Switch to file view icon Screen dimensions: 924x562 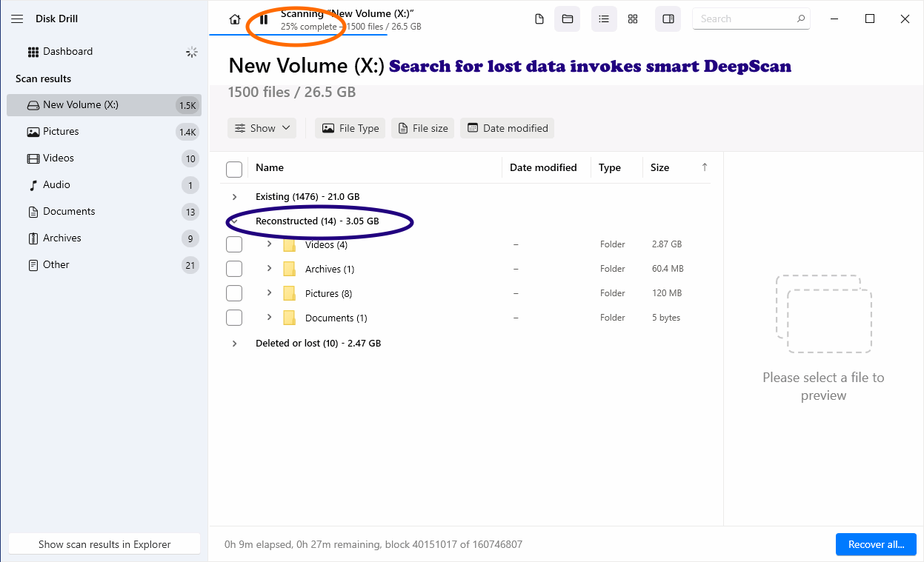pyautogui.click(x=539, y=19)
